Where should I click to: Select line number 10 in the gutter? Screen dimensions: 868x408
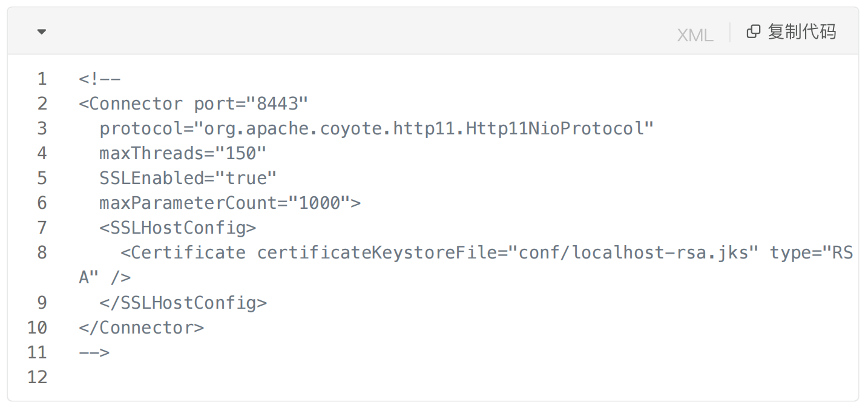(x=37, y=327)
